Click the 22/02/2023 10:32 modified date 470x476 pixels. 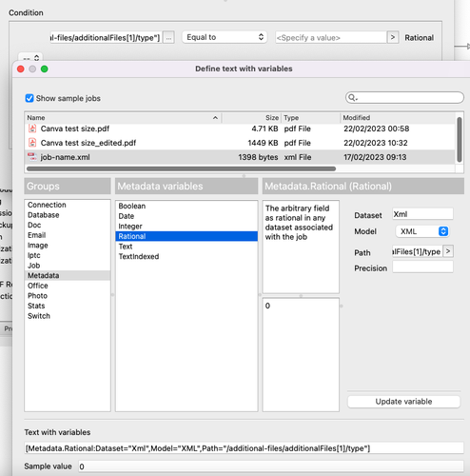[x=376, y=143]
